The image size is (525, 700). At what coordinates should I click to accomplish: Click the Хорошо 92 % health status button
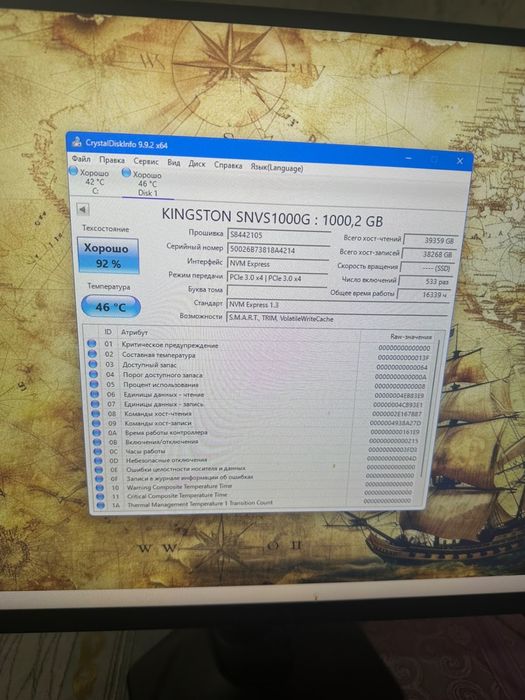pos(108,255)
